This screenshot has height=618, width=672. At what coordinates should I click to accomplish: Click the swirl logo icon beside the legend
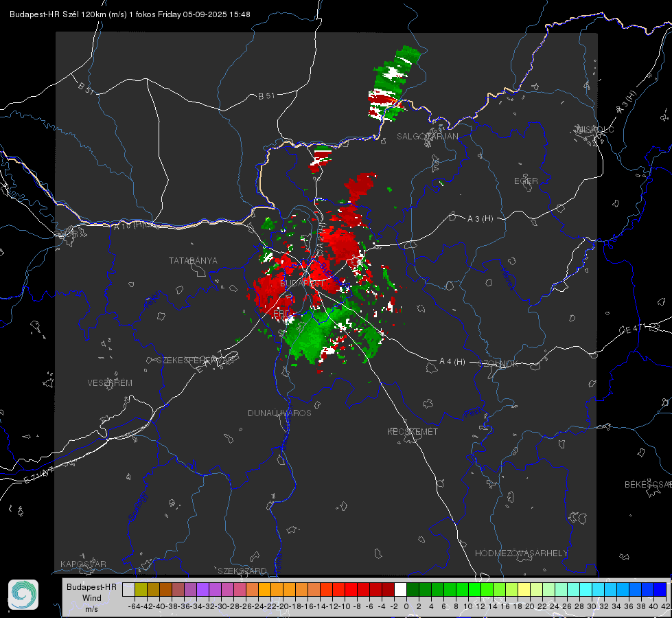pos(23,595)
